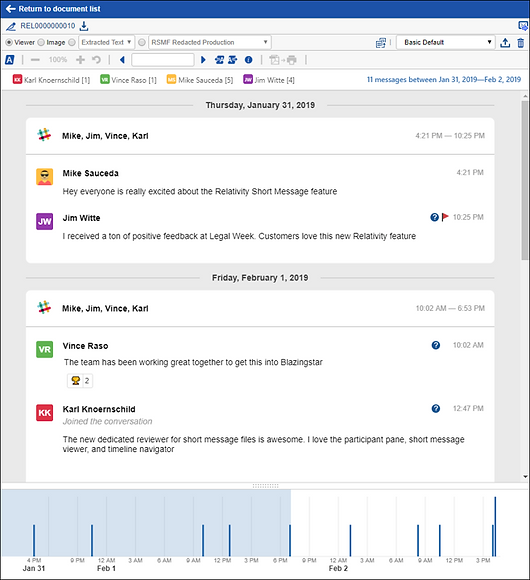Click the trophy reaction with count 2

click(x=80, y=381)
